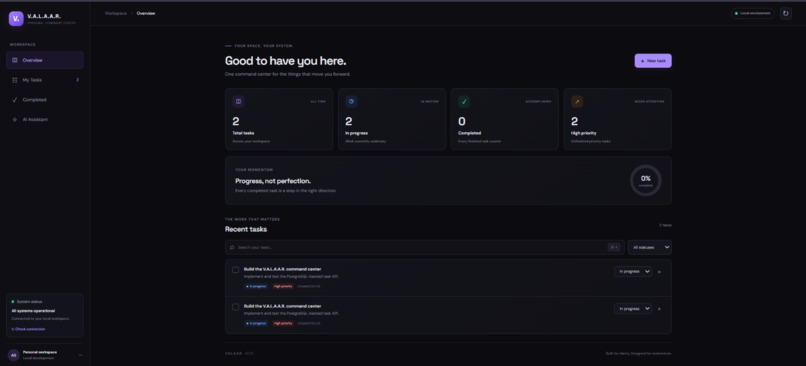The height and width of the screenshot is (366, 806).
Task: Click the Completed stat card count 0
Action: (462, 122)
